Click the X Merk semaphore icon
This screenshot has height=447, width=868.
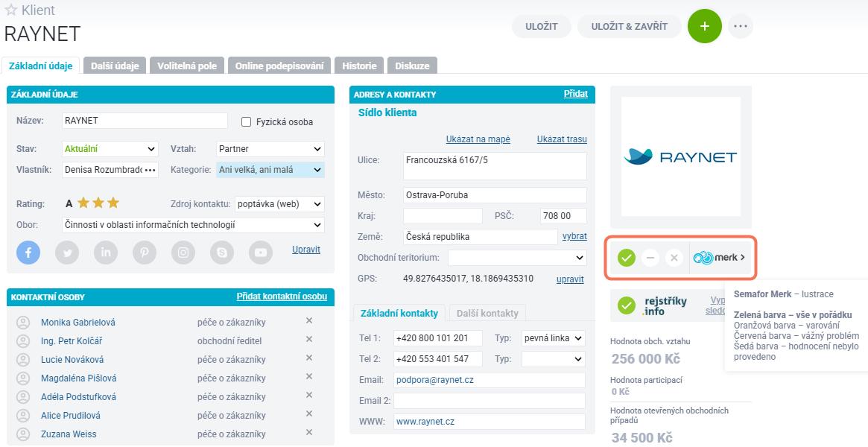674,257
